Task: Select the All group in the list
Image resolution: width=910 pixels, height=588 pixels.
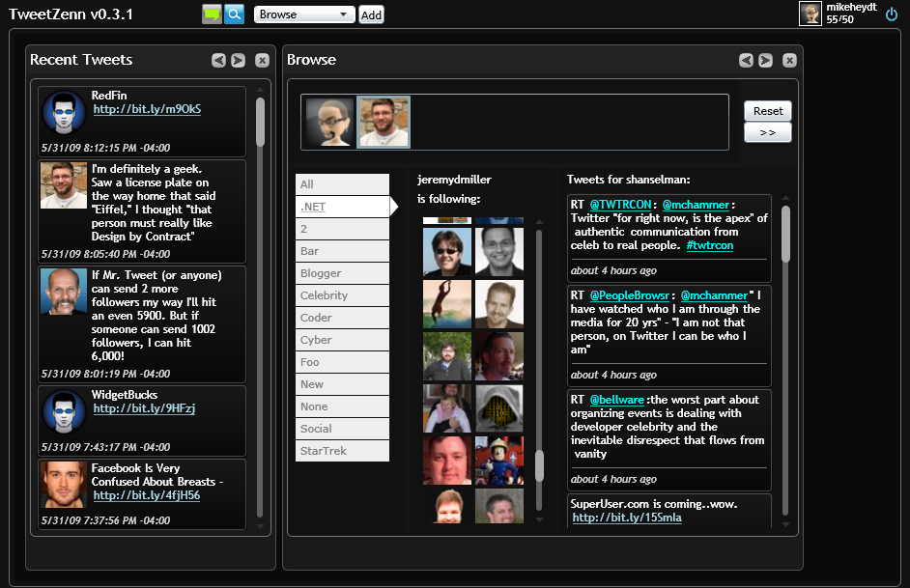Action: pos(342,184)
